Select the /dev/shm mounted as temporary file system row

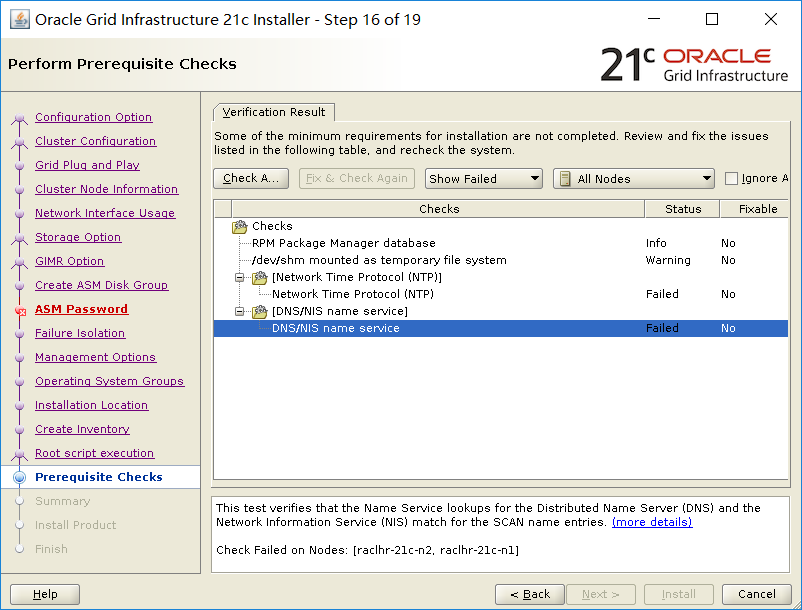click(501, 260)
